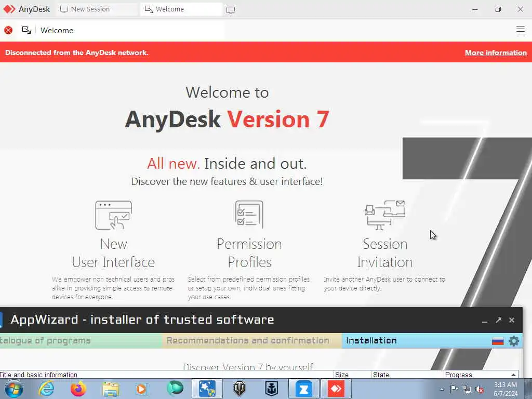This screenshot has height=399, width=532.
Task: Switch to AnyDesk on the taskbar
Action: pyautogui.click(x=336, y=389)
